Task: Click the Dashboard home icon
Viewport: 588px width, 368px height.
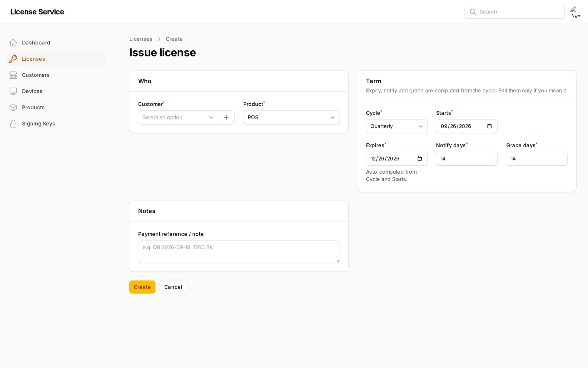Action: pyautogui.click(x=13, y=43)
